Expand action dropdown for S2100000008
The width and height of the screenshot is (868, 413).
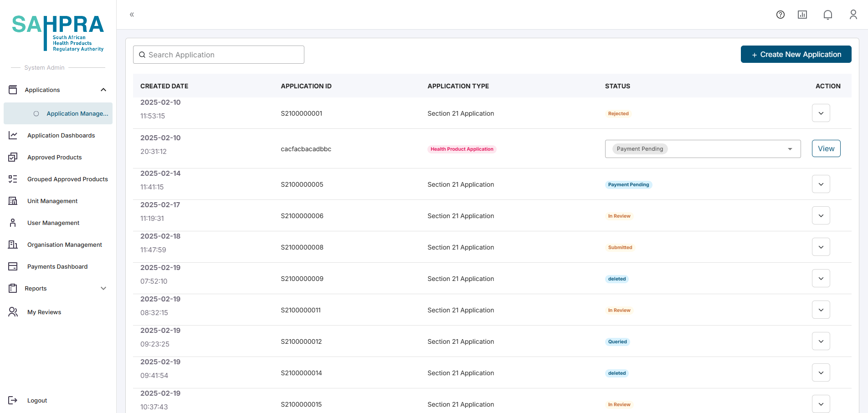[x=821, y=247]
